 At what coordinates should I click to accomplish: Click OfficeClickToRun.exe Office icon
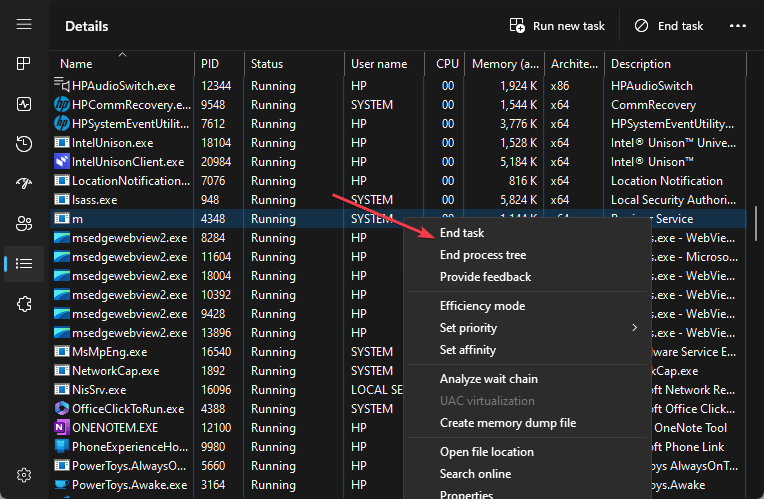[x=61, y=408]
